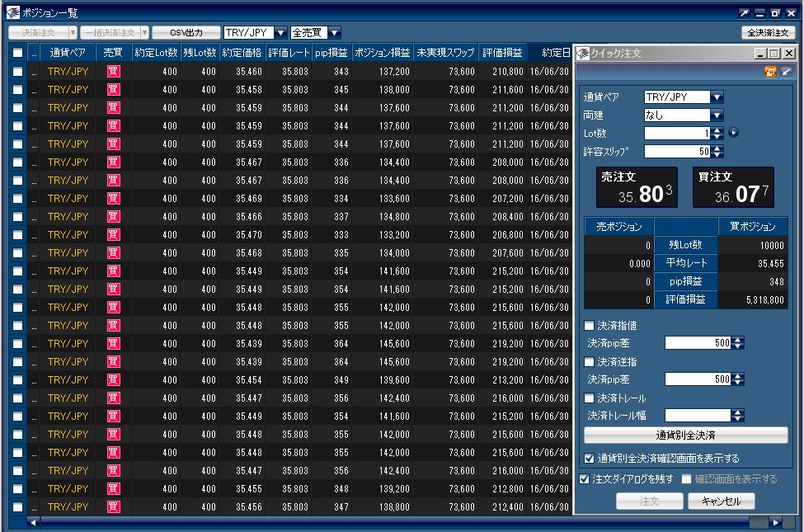Viewport: 804px width, 532px height.
Task: Click the orange detach icon in quick order panel
Action: pos(769,73)
